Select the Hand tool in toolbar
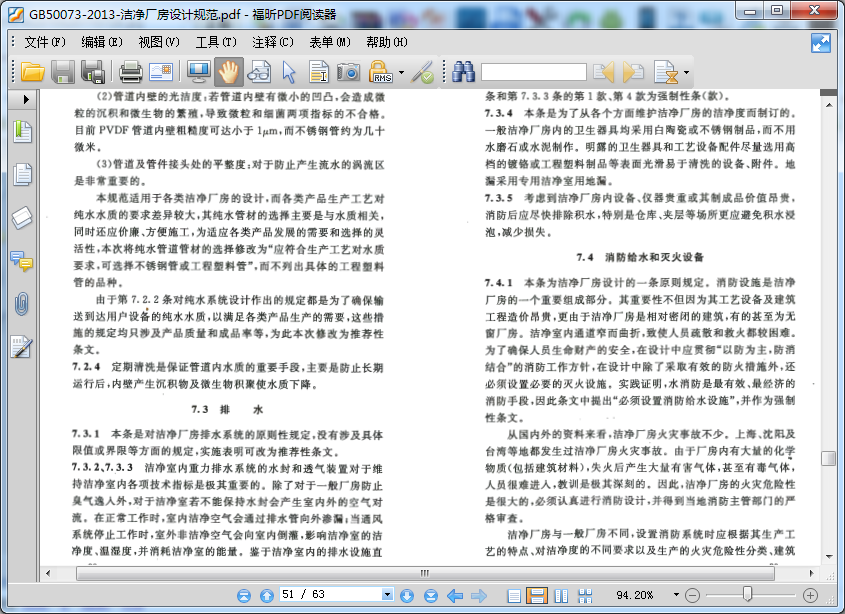Viewport: 845px width, 614px height. pos(229,72)
